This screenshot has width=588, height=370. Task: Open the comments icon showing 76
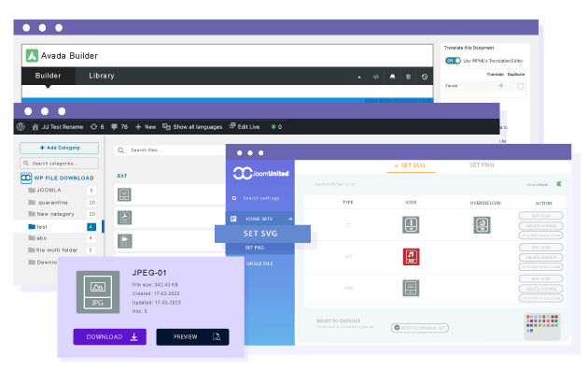coord(119,127)
